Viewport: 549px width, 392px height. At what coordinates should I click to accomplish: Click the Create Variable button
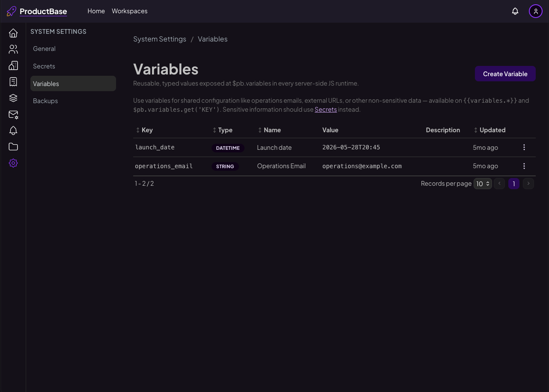click(505, 74)
